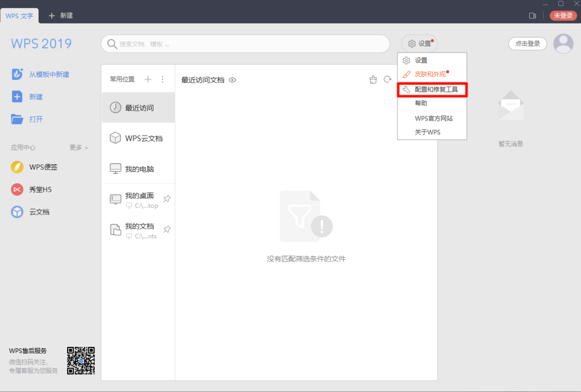Toggle the side panel icon in title bar

coord(532,15)
